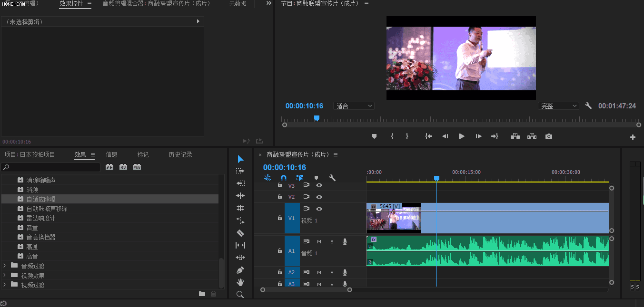
Task: Filter effects by 32-bit Color icon
Action: 123,167
